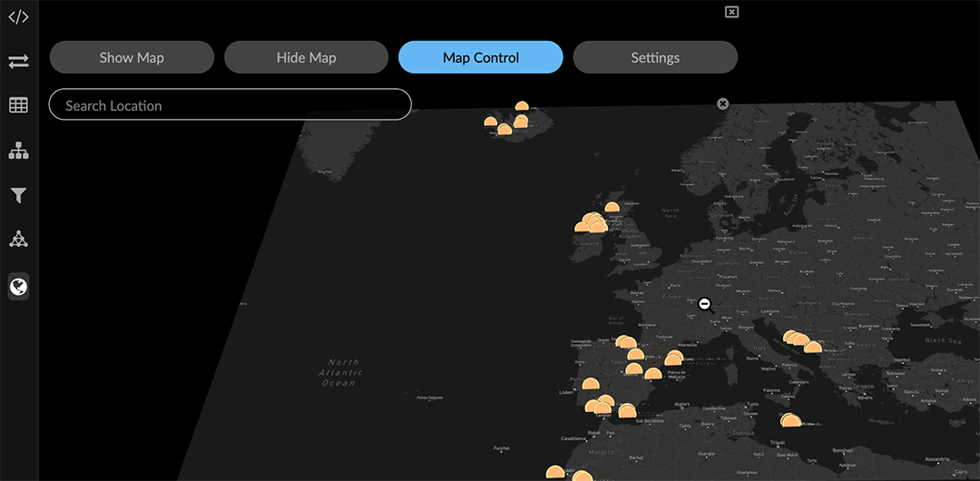Focus the Search Location field
980x481 pixels.
click(x=230, y=105)
